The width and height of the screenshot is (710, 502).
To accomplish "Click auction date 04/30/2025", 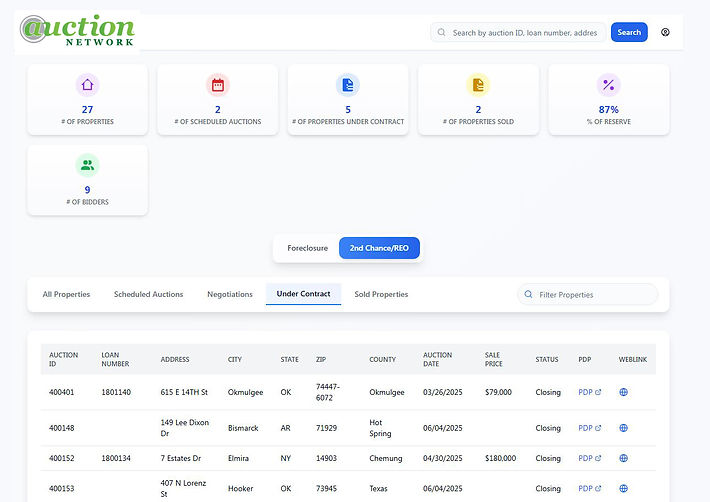I will pos(443,458).
